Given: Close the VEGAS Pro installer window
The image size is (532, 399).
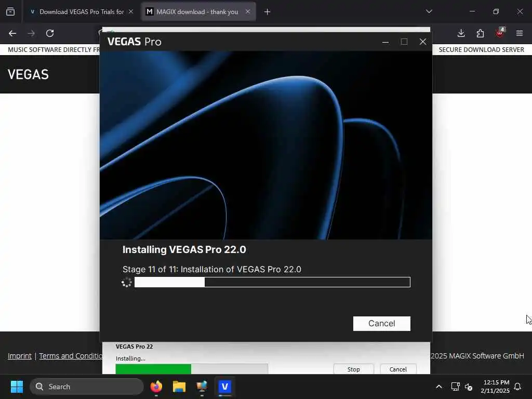Looking at the screenshot, I should [423, 42].
